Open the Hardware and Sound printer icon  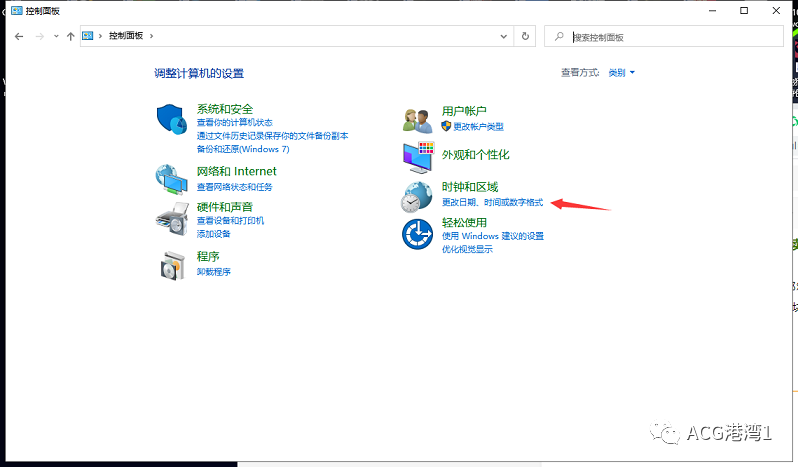(x=172, y=219)
